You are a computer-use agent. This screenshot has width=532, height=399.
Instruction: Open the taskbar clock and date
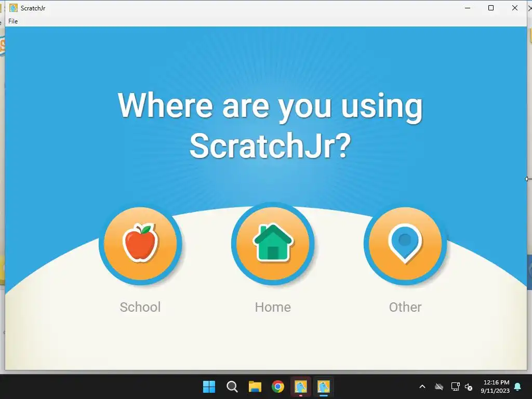tap(495, 387)
